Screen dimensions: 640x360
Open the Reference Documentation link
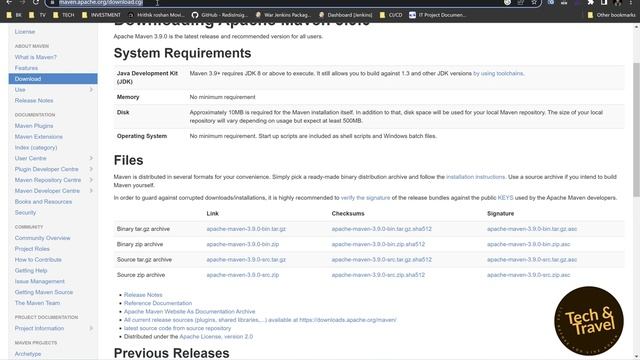(x=158, y=303)
